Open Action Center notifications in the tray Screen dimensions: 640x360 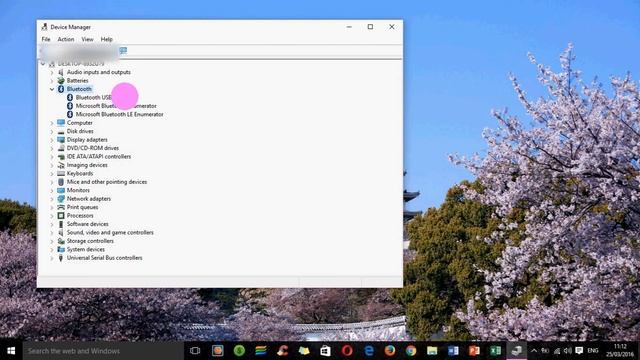tap(579, 351)
